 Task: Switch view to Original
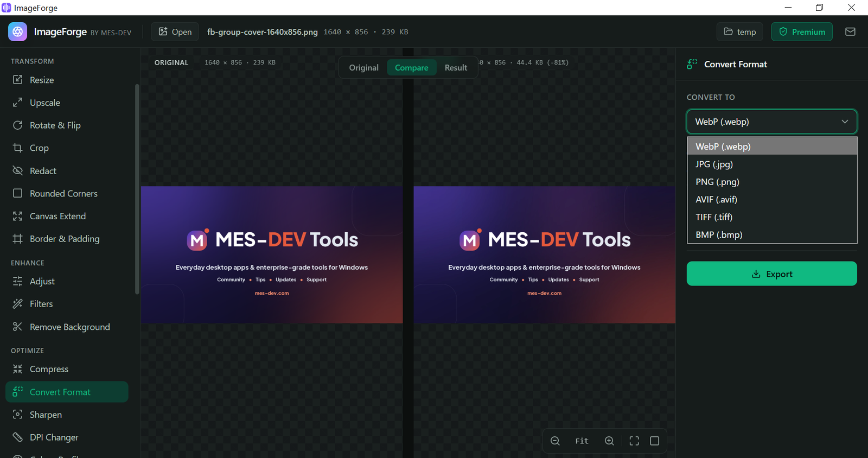[363, 67]
